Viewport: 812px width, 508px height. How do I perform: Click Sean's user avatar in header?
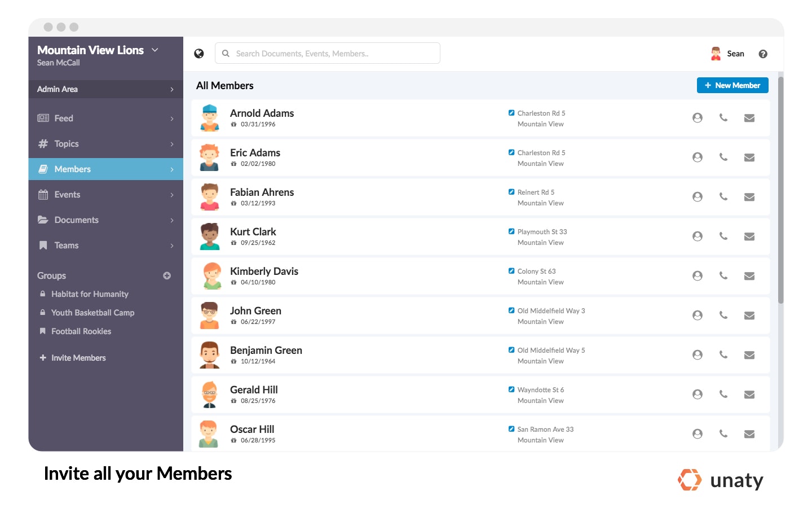point(716,54)
